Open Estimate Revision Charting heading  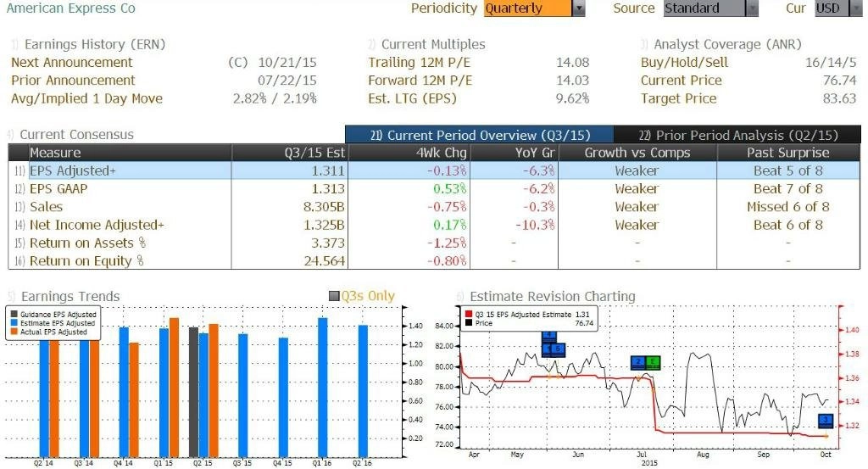pyautogui.click(x=553, y=296)
